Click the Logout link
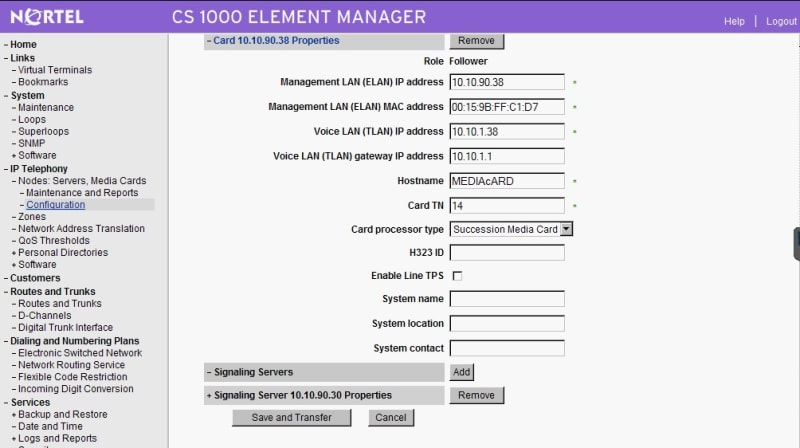The height and width of the screenshot is (448, 800). [x=781, y=21]
